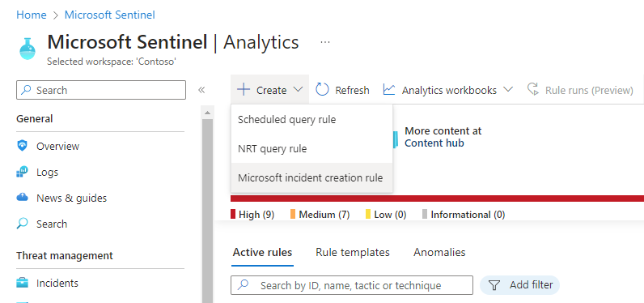Switch to the Rule templates tab
Image resolution: width=644 pixels, height=303 pixels.
[353, 252]
